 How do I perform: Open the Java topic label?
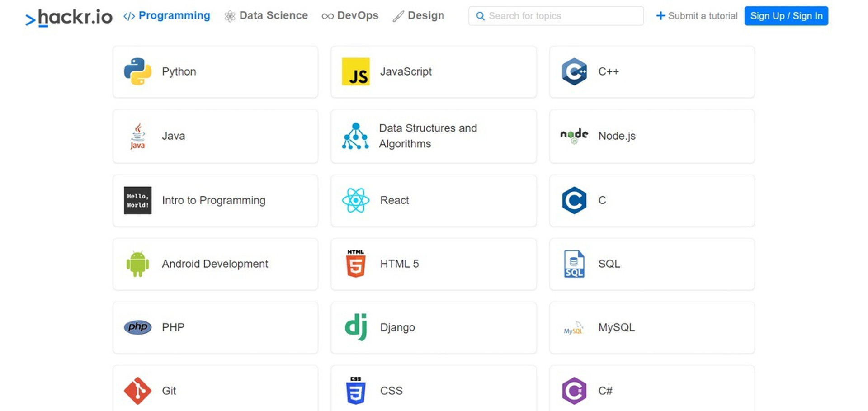coord(174,136)
